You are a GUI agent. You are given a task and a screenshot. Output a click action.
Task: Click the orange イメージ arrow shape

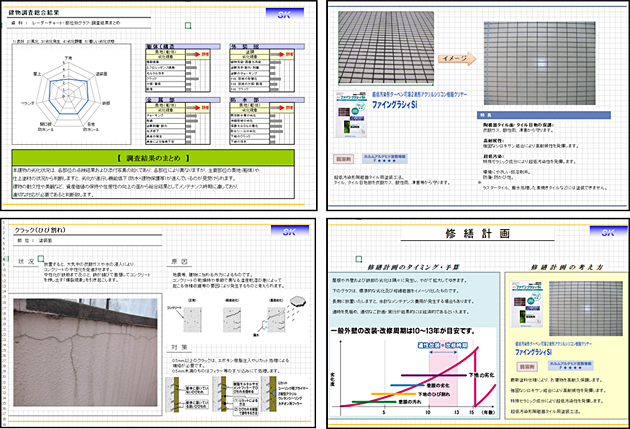pos(457,59)
